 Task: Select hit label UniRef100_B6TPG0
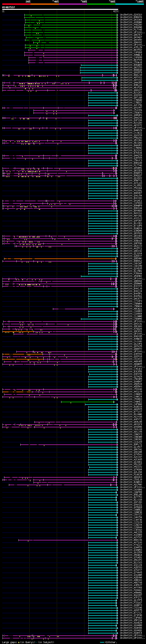click(131, 50)
